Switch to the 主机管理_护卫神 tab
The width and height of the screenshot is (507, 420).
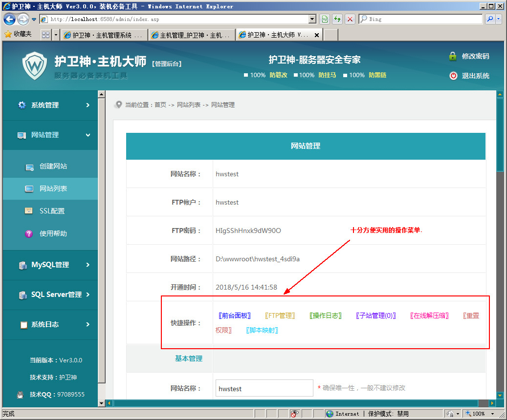tap(192, 35)
